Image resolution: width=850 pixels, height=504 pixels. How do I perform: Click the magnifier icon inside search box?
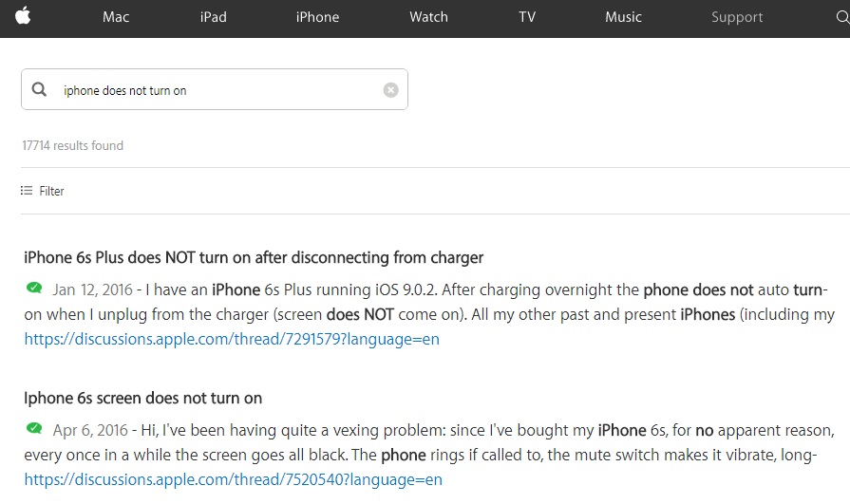click(x=39, y=89)
